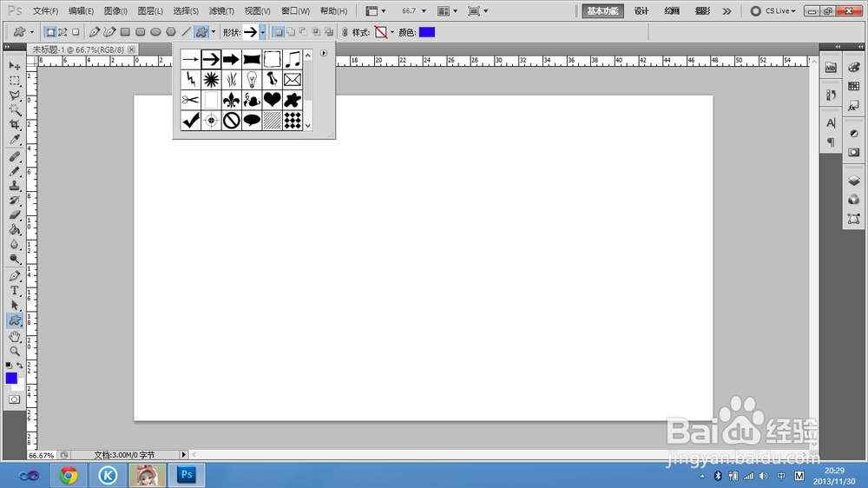Switch to Freeform Pen in options bar
This screenshot has width=868, height=488.
point(109,32)
